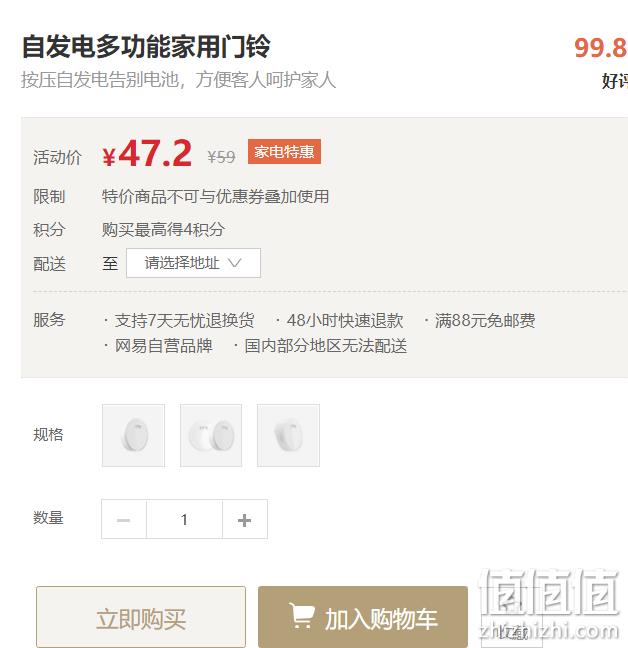
Task: Open the 请选择地址 address dropdown
Action: coord(193,263)
